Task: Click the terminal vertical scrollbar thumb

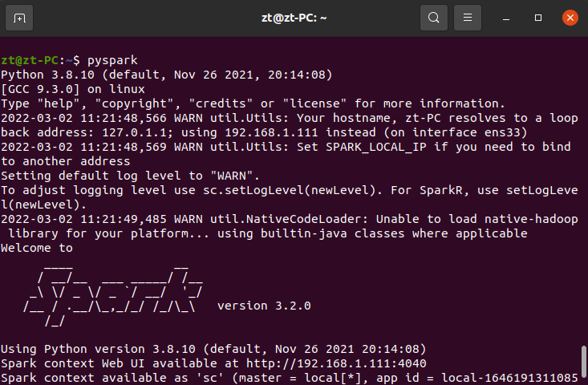Action: coord(583,362)
